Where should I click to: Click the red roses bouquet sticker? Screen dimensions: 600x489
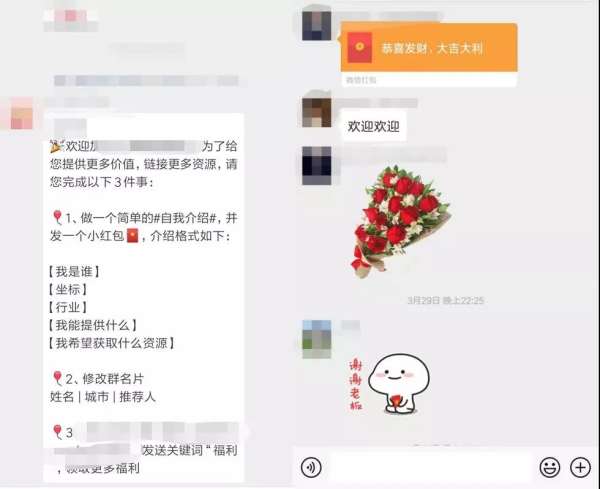click(401, 221)
